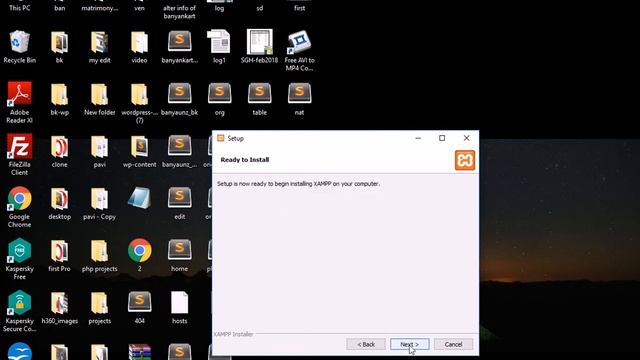Select the pavi - Copy folder

click(100, 199)
